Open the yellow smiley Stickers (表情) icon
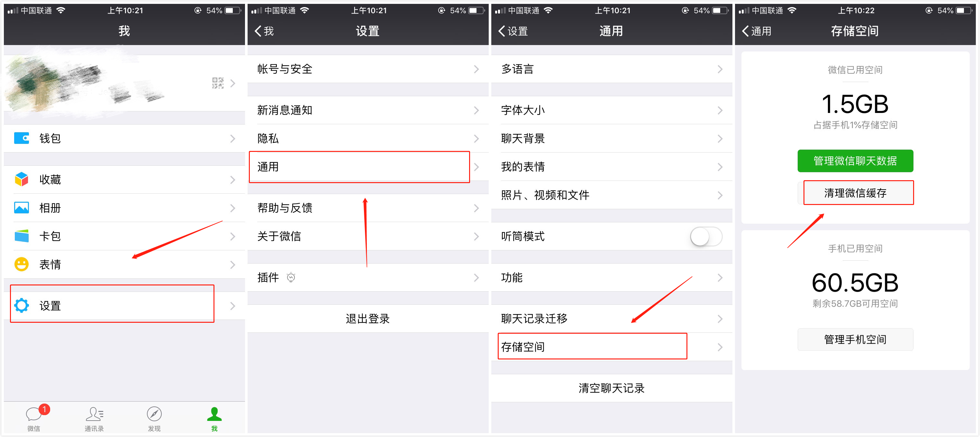Viewport: 980px width, 437px height. pos(21,264)
